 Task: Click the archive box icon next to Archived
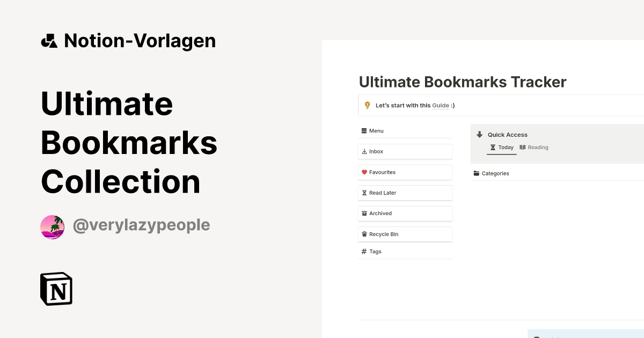point(364,213)
